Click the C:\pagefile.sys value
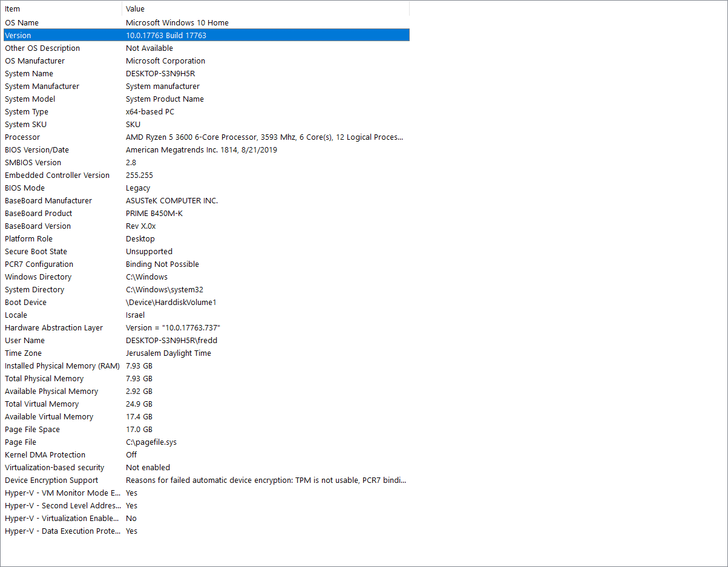This screenshot has height=567, width=728. (x=151, y=442)
